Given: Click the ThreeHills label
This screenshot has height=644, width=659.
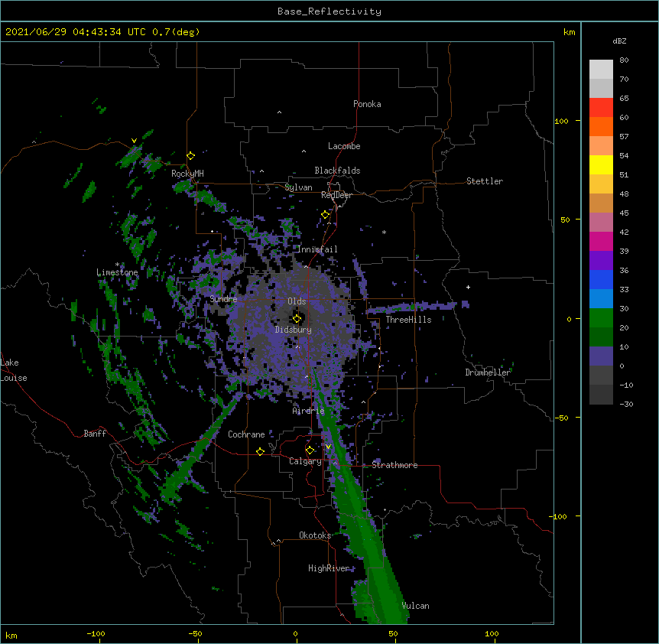Looking at the screenshot, I should (x=408, y=320).
